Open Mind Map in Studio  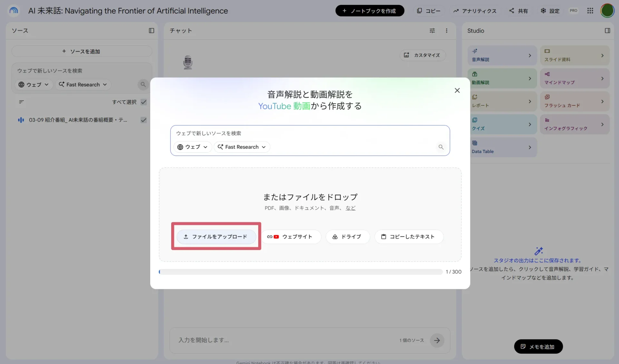pos(575,78)
